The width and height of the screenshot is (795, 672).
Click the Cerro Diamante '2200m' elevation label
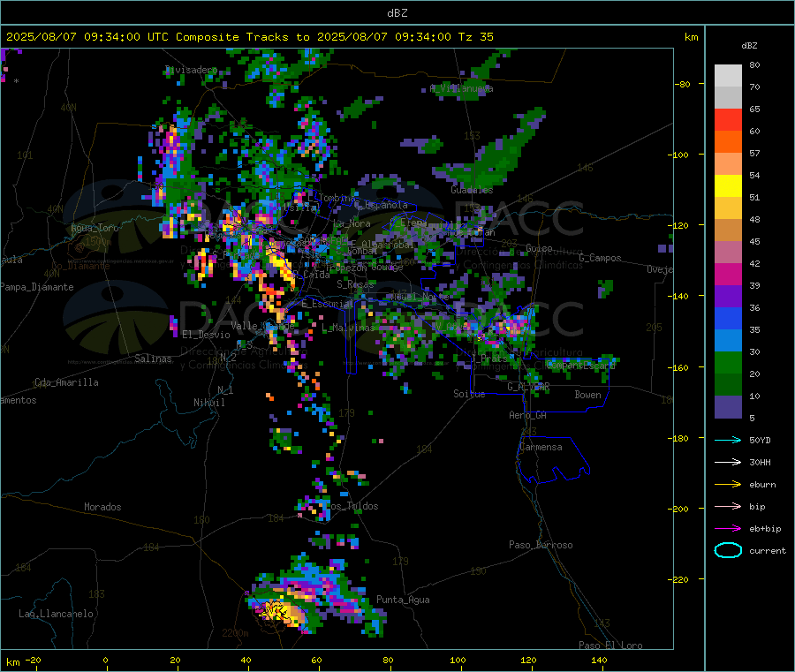coord(235,633)
